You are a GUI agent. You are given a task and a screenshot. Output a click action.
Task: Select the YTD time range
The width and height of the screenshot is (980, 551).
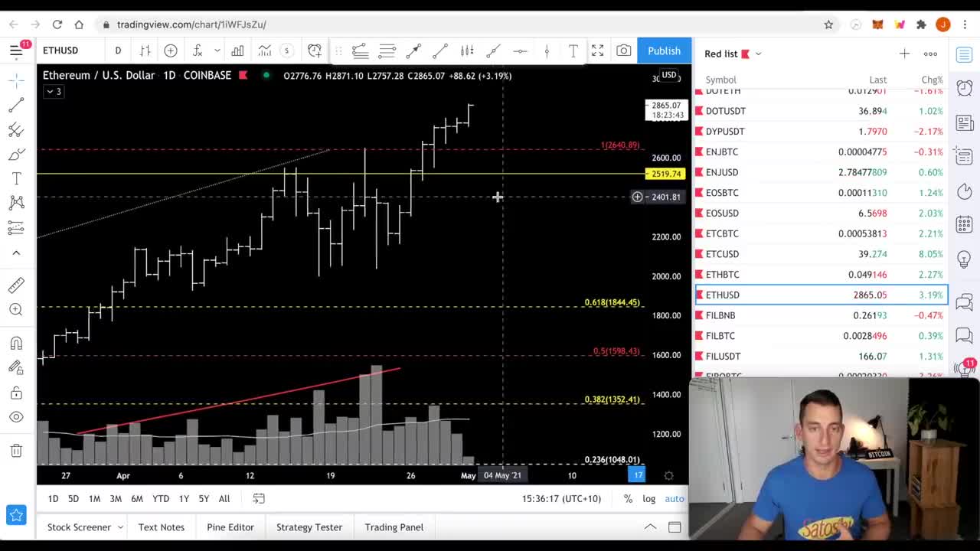[161, 499]
